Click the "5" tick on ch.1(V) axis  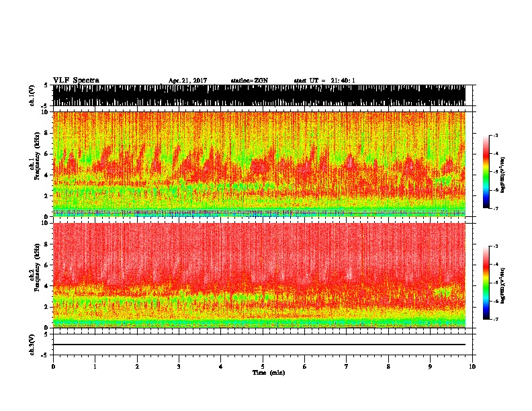point(46,85)
